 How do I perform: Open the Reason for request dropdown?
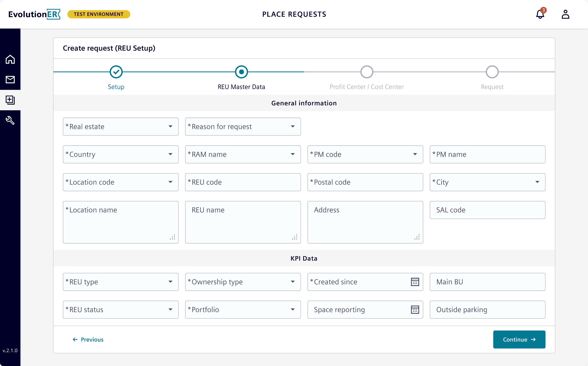pos(243,127)
